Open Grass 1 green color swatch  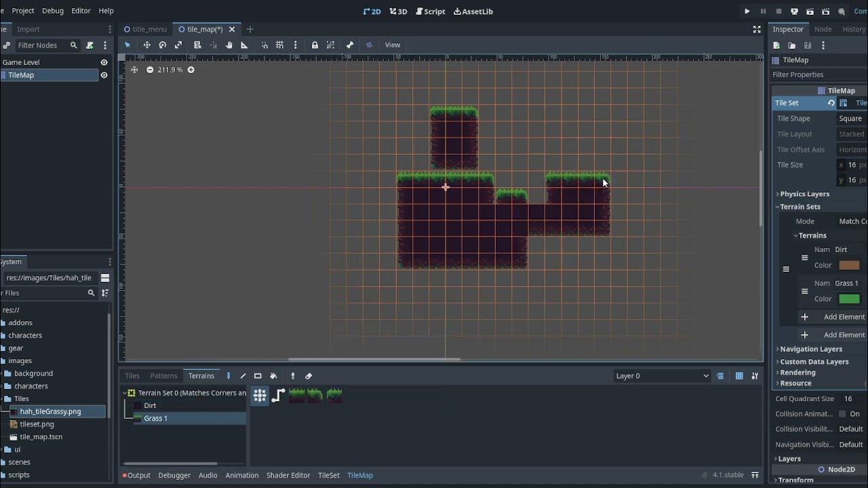[x=849, y=299]
